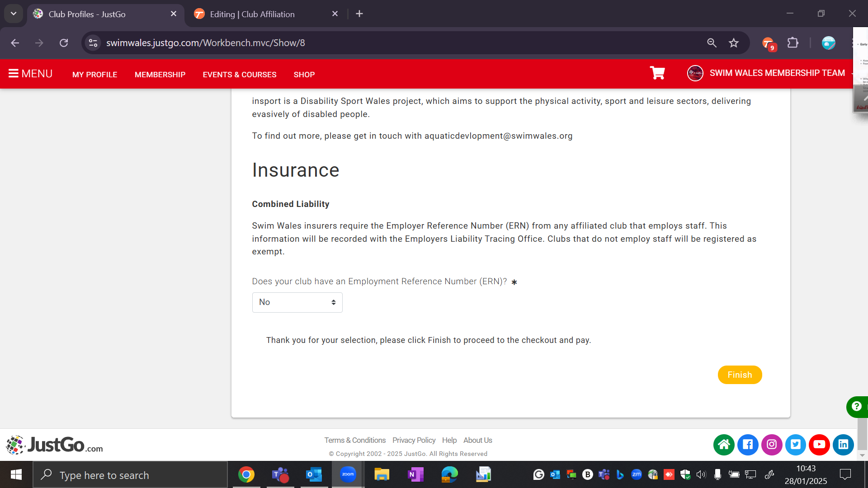
Task: Go back to previous page
Action: (15, 43)
